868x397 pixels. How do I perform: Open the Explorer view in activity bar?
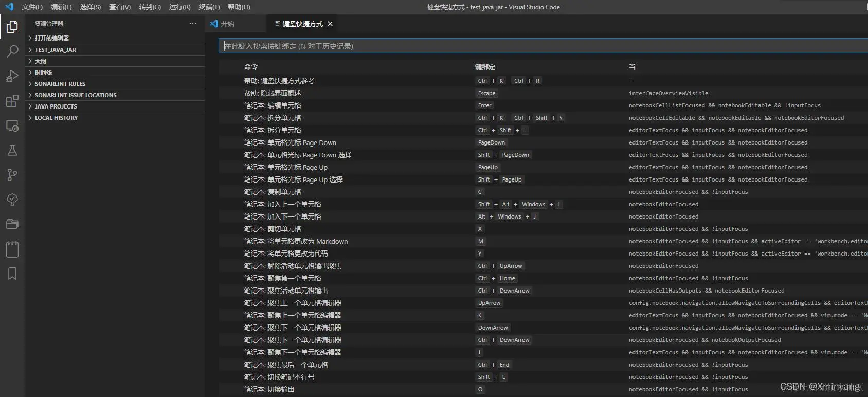tap(12, 26)
